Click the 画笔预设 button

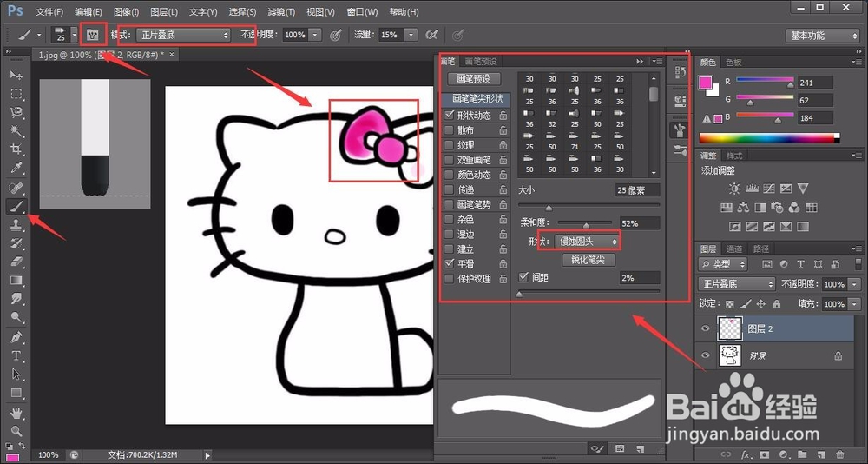point(474,79)
